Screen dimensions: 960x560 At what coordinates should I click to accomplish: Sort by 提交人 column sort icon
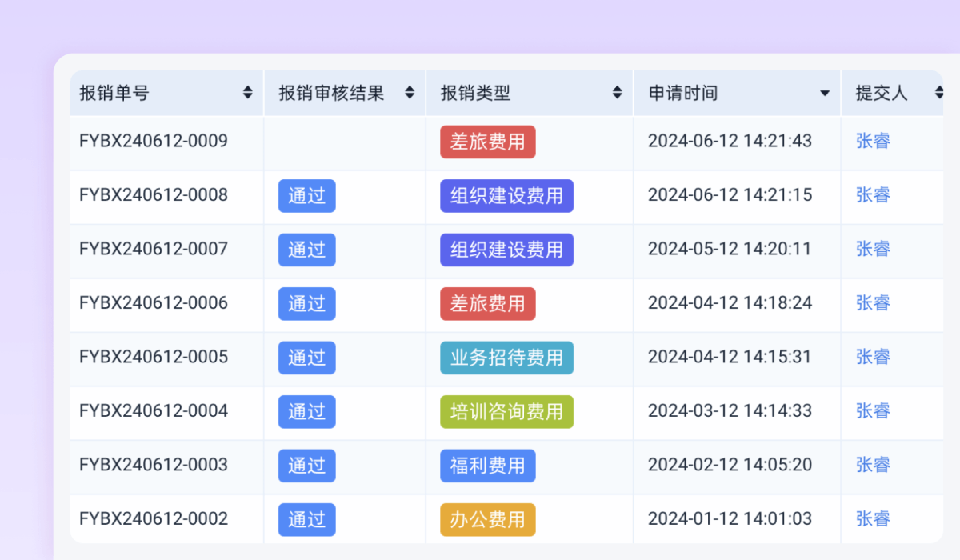[939, 93]
